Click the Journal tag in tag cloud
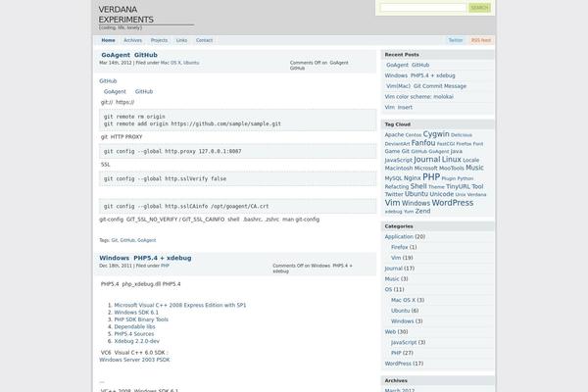The image size is (588, 392). pos(426,160)
